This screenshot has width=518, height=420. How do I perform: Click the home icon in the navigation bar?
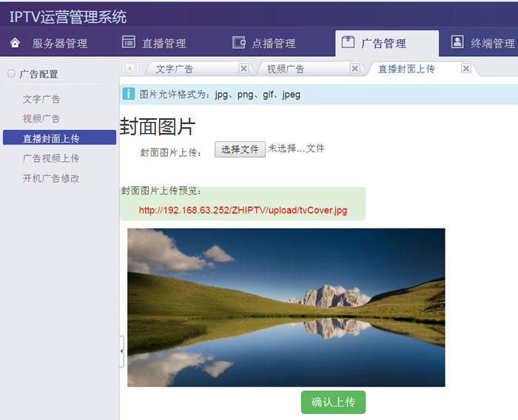click(15, 43)
